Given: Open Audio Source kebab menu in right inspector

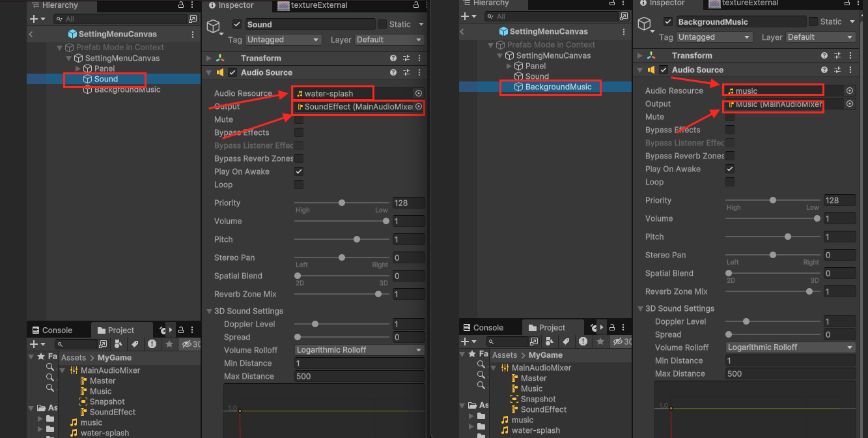Looking at the screenshot, I should point(849,70).
